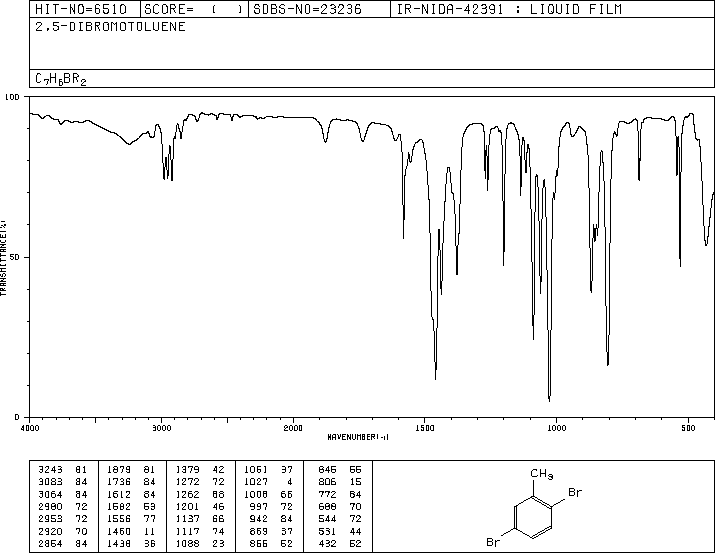This screenshot has width=715, height=553.
Task: Select the 997 peak table entry
Action: click(x=271, y=506)
